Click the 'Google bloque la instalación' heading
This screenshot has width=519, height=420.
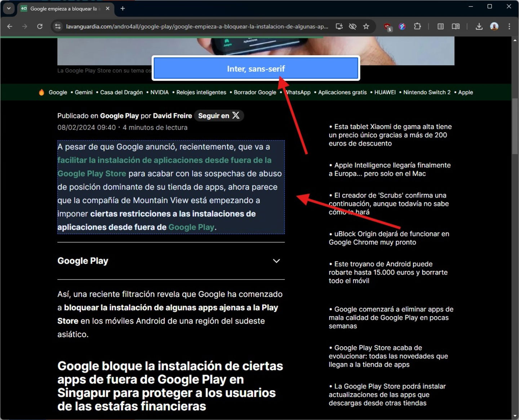170,386
